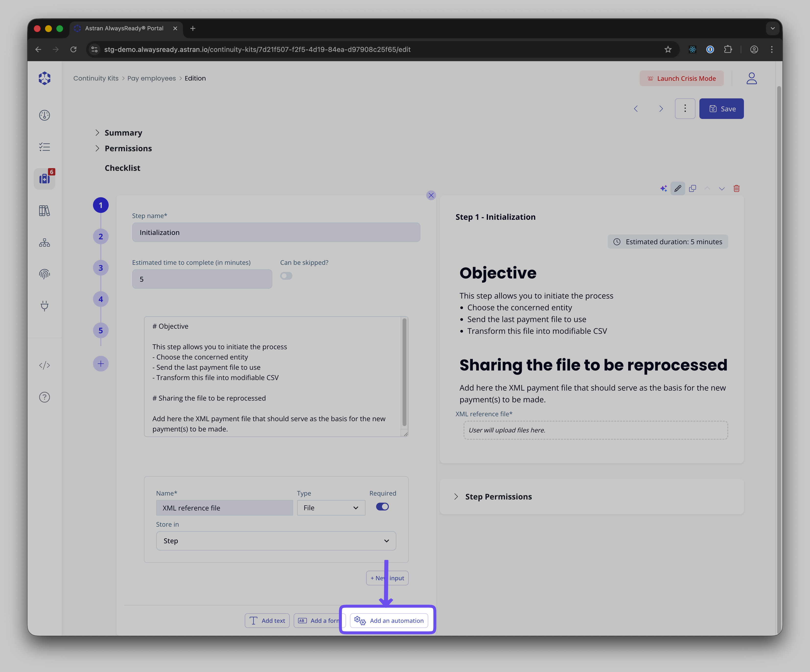Toggle the Required switch off
This screenshot has width=810, height=672.
(x=382, y=507)
